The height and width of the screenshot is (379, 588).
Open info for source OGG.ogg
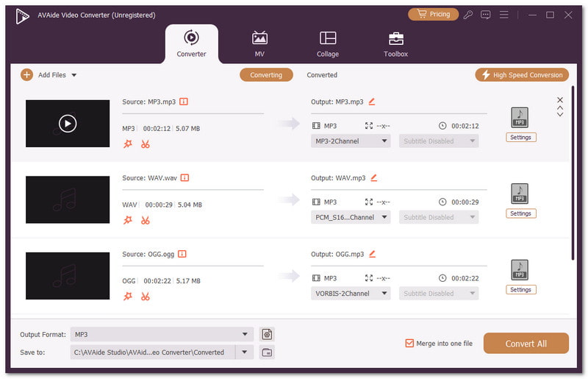(182, 254)
